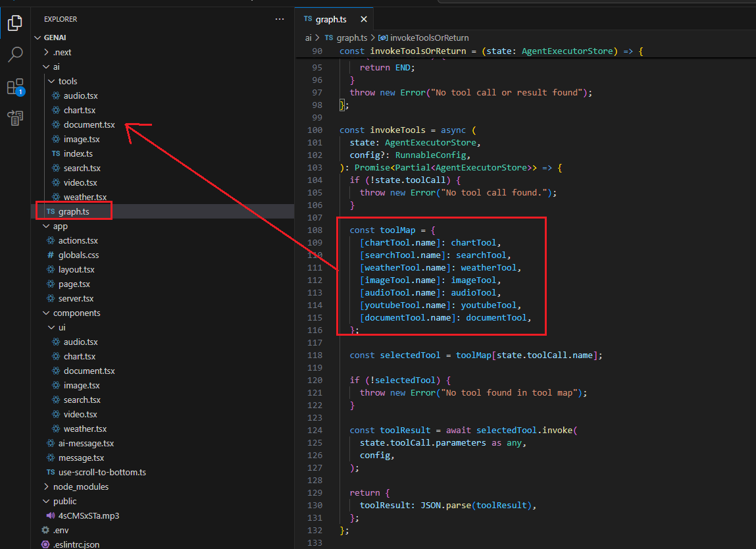Select graph.ts in the file explorer

click(x=74, y=211)
